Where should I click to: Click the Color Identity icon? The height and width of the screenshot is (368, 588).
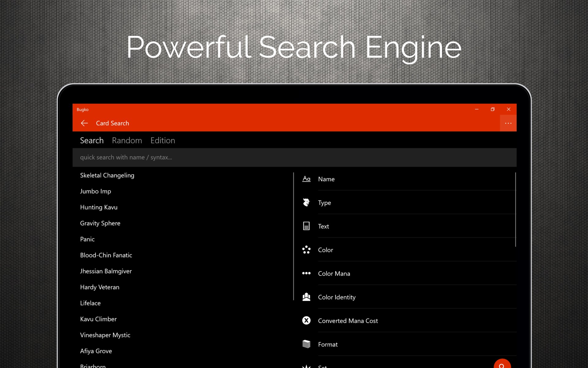(x=306, y=297)
